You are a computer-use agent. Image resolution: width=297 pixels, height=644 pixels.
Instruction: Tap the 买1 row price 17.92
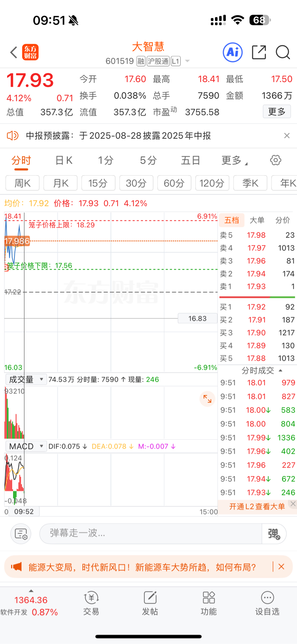click(x=256, y=307)
